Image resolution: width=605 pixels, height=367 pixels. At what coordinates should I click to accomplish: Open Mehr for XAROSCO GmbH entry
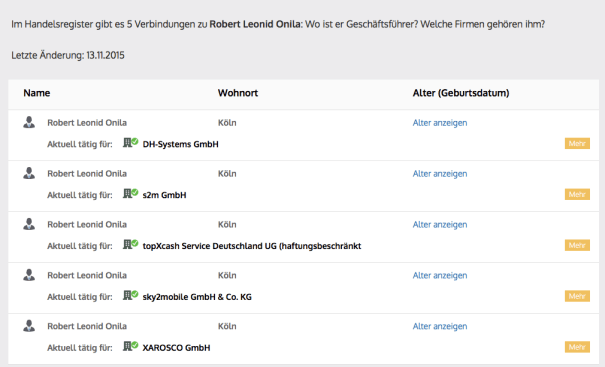coord(577,347)
